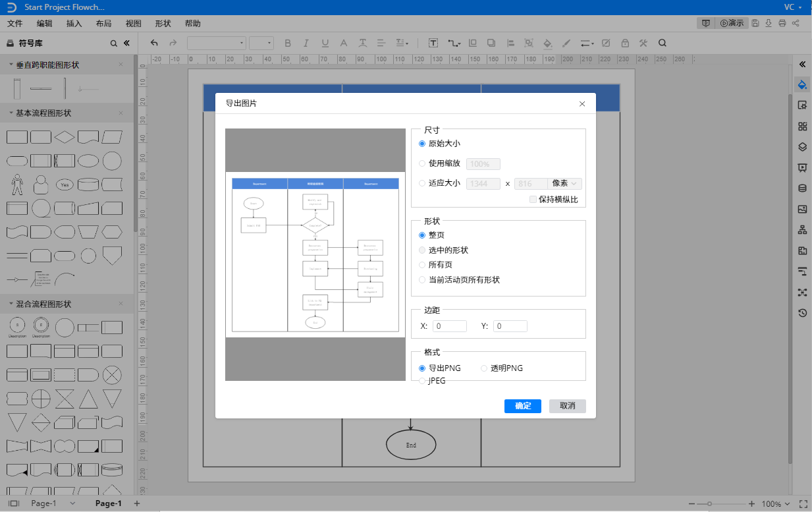Collapse the 基本流程图形状 section

coord(11,113)
